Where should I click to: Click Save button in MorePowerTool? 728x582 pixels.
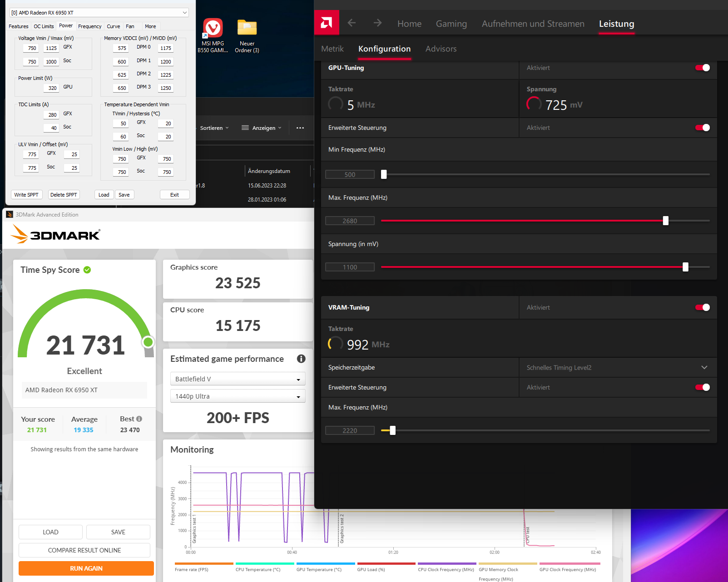[124, 195]
